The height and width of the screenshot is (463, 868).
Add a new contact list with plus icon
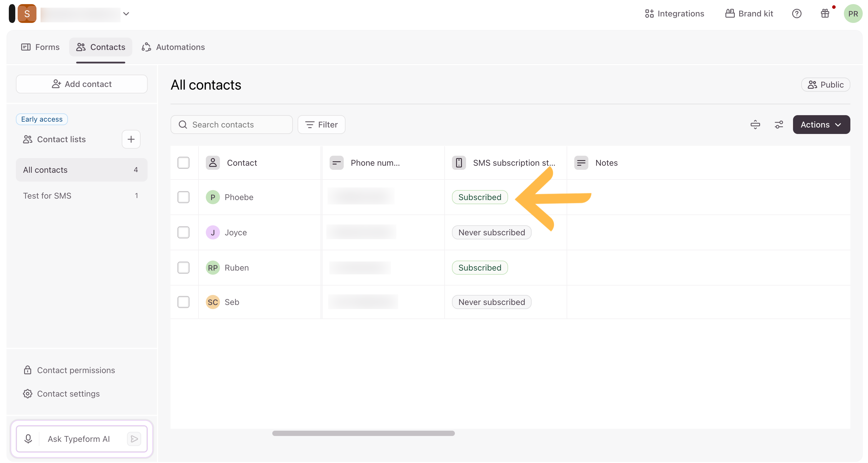(x=131, y=139)
